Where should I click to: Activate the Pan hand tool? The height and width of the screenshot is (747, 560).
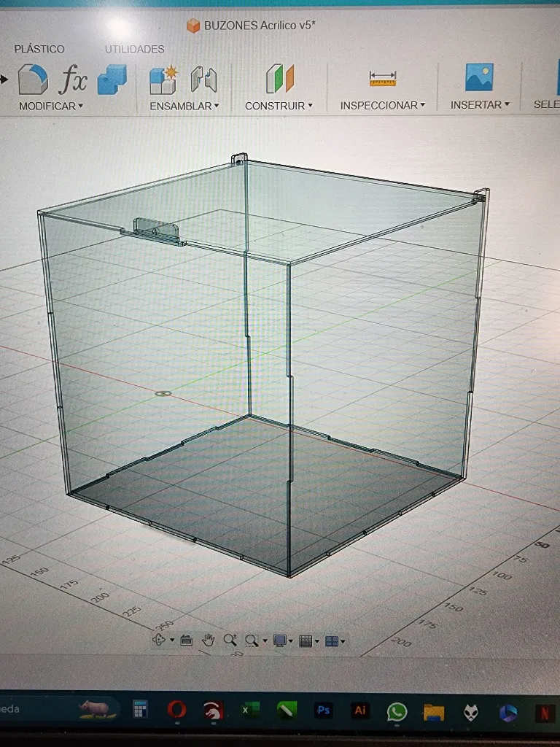tap(208, 640)
